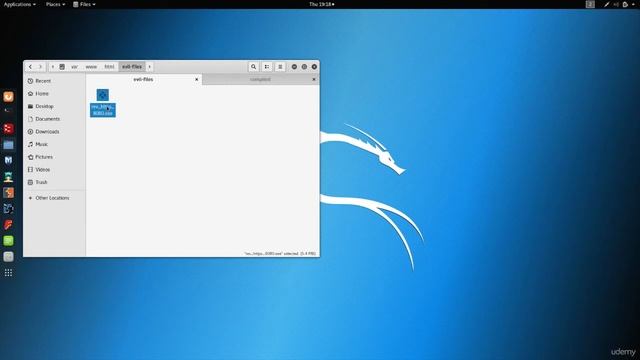Launch the orange browser icon in dock
The height and width of the screenshot is (360, 640).
point(8,97)
